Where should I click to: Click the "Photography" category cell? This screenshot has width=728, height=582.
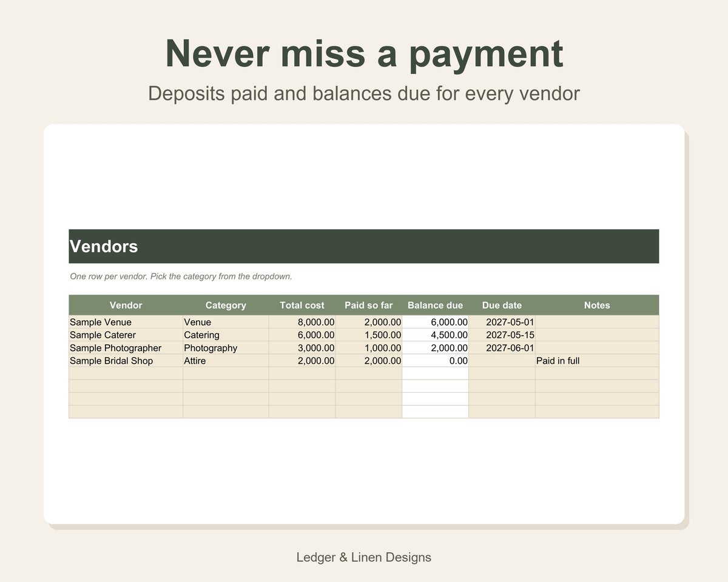[x=226, y=347]
